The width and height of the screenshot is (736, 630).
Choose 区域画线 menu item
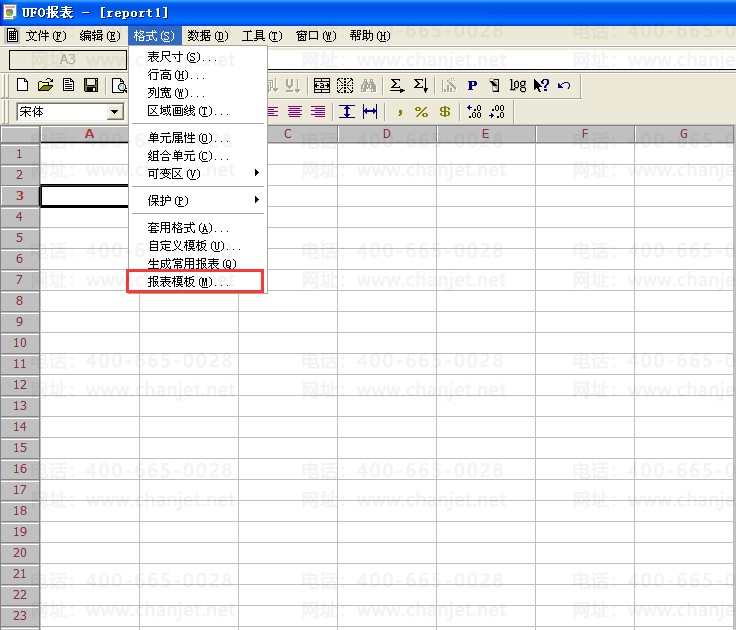point(197,111)
